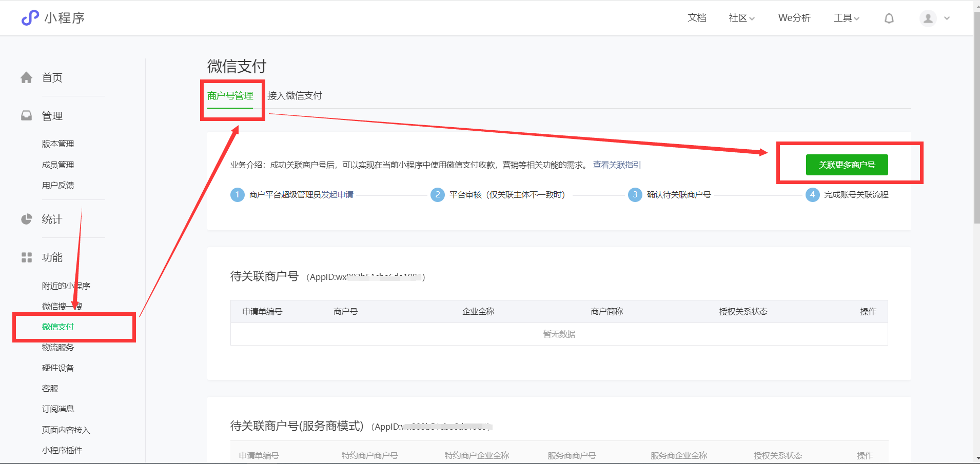980x464 pixels.
Task: Click the 统计 pie chart icon
Action: [x=27, y=219]
